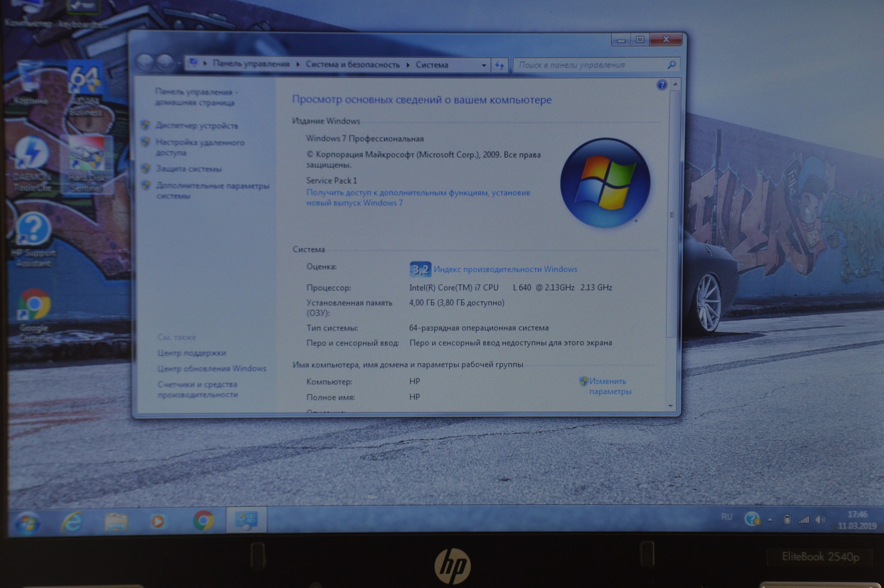Viewport: 884px width, 588px height.
Task: Minimize the System window
Action: coord(621,40)
